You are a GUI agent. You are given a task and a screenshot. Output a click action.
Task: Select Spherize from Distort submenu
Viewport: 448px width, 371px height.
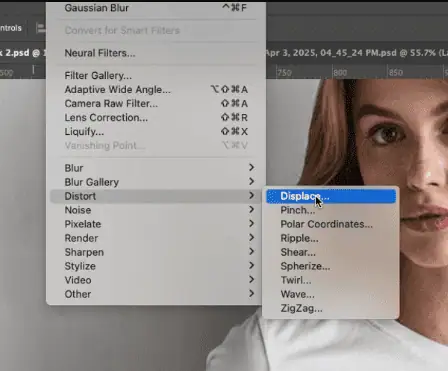coord(331,266)
